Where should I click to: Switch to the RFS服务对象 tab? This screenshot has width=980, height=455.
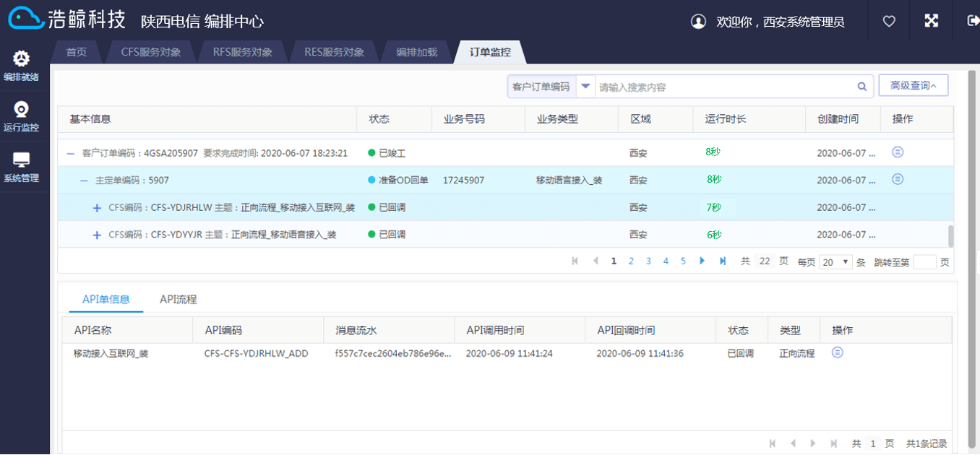(x=242, y=52)
